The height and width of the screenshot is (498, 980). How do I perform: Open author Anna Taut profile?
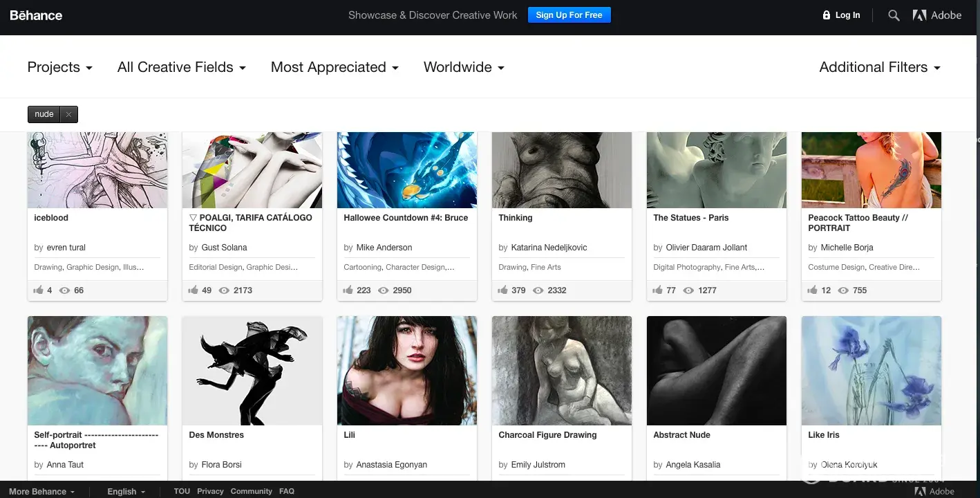click(65, 465)
